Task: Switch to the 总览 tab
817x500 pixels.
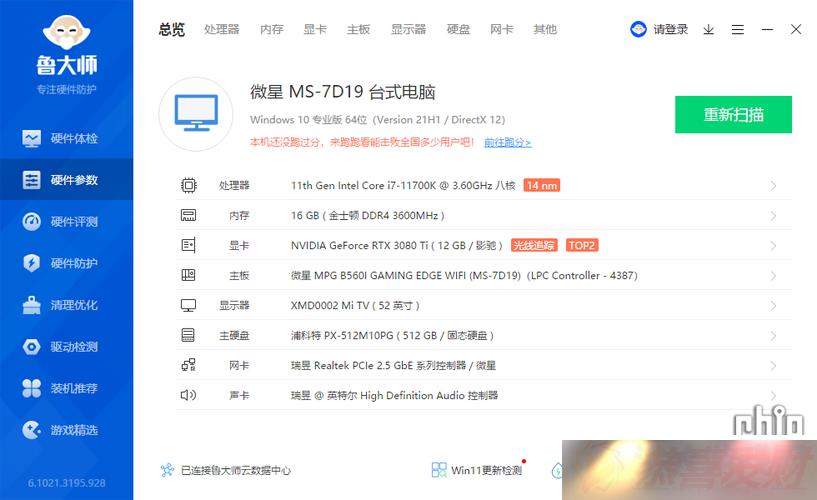Action: (172, 30)
